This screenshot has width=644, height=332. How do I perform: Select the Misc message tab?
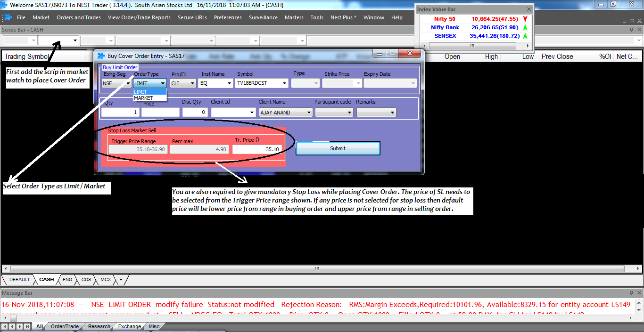[x=154, y=326]
